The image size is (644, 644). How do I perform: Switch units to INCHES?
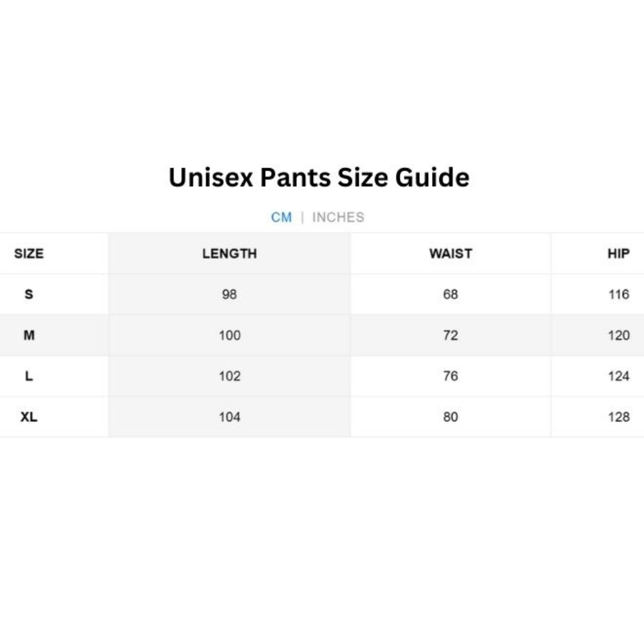pos(338,217)
